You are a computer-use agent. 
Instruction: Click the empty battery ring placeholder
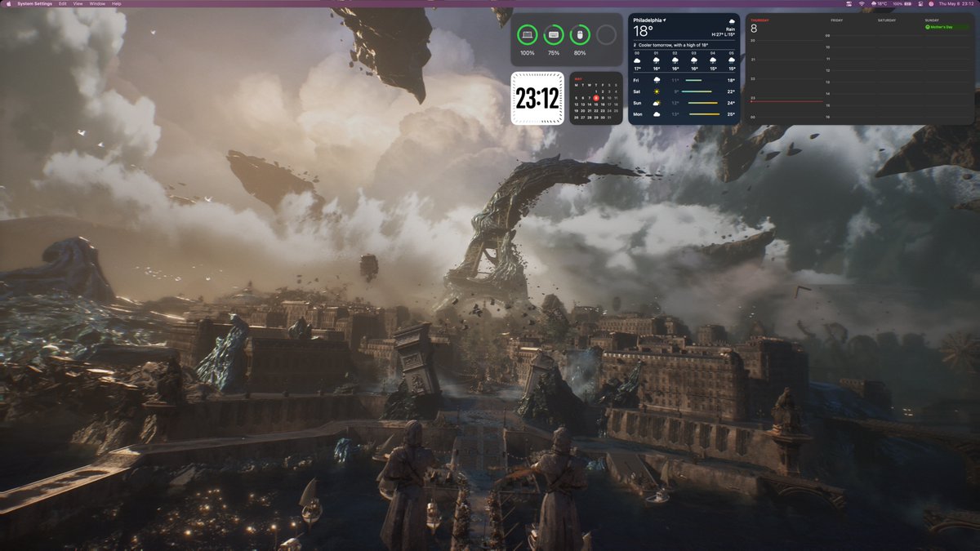pyautogui.click(x=606, y=34)
